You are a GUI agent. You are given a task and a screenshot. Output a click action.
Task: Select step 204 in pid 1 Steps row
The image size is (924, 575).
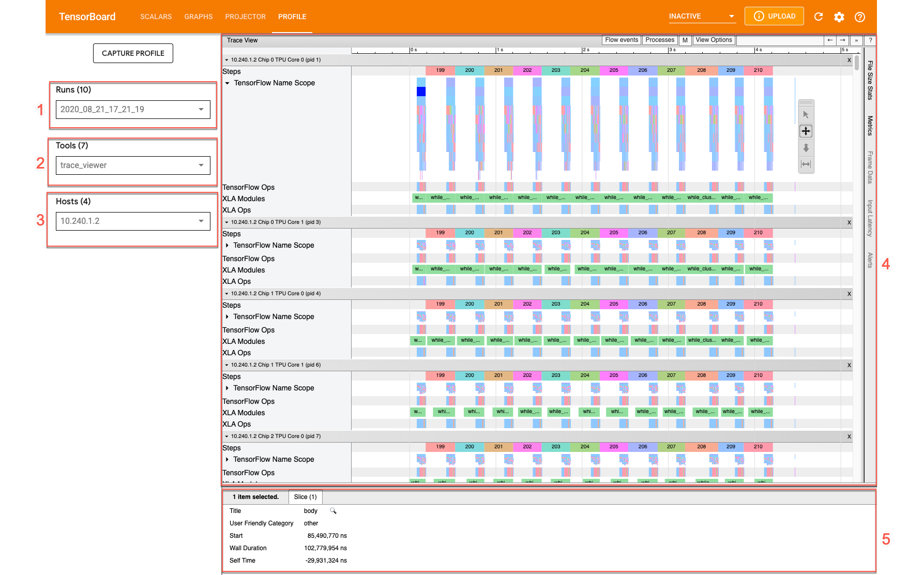coord(585,70)
